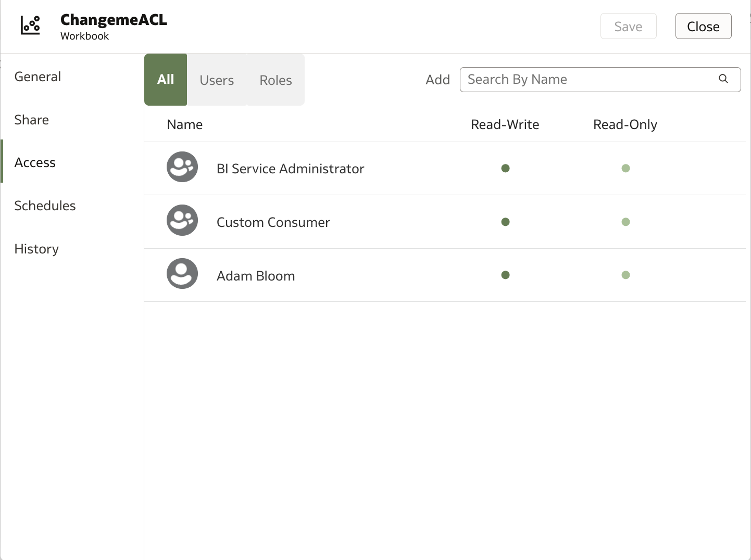Click the Save button
751x560 pixels.
pos(628,26)
